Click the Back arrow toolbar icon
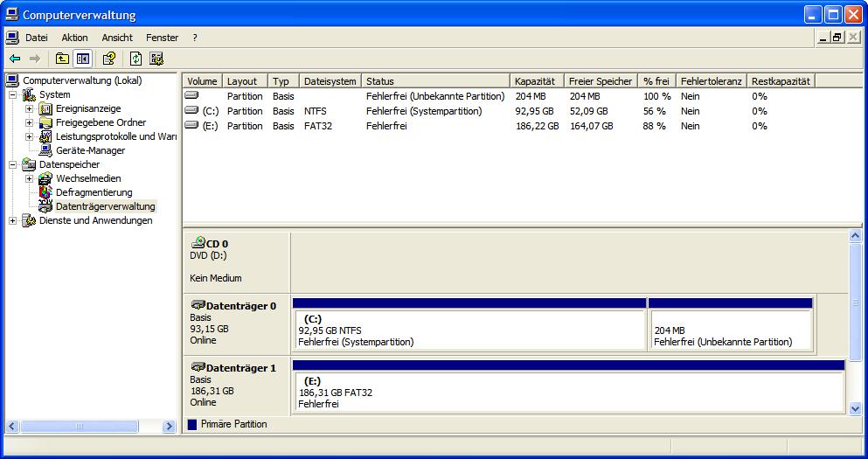The image size is (868, 459). [15, 59]
